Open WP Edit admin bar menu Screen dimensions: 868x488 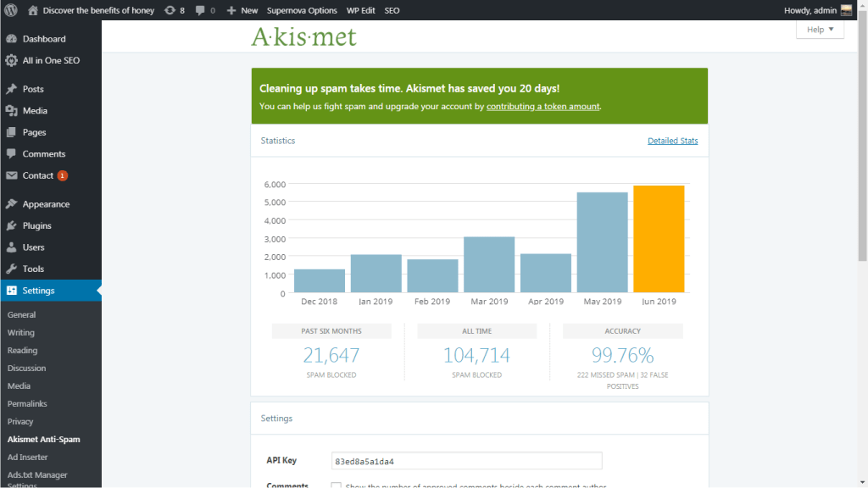click(360, 10)
